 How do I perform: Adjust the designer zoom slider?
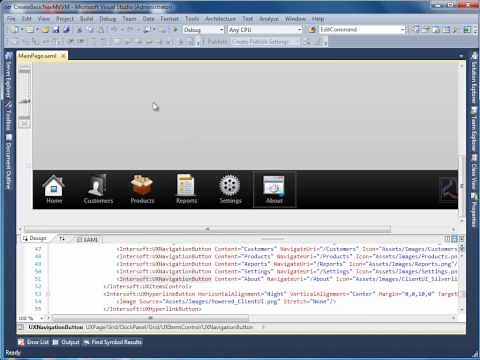25,101
